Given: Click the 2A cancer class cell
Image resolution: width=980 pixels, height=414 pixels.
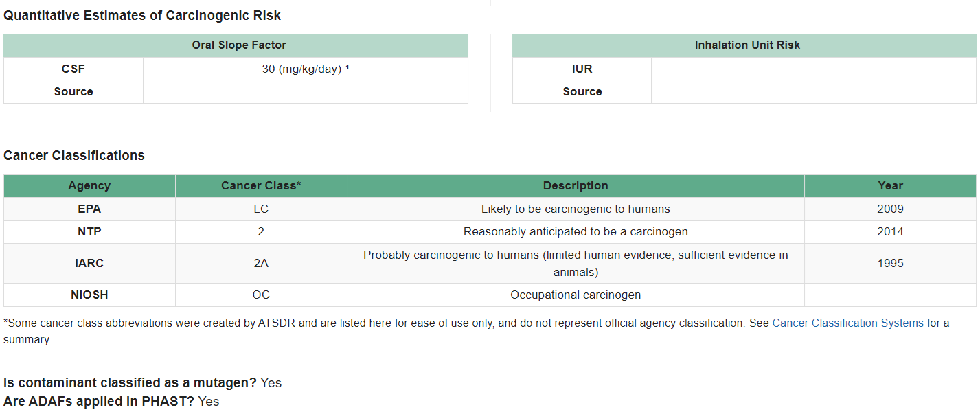Looking at the screenshot, I should click(261, 263).
